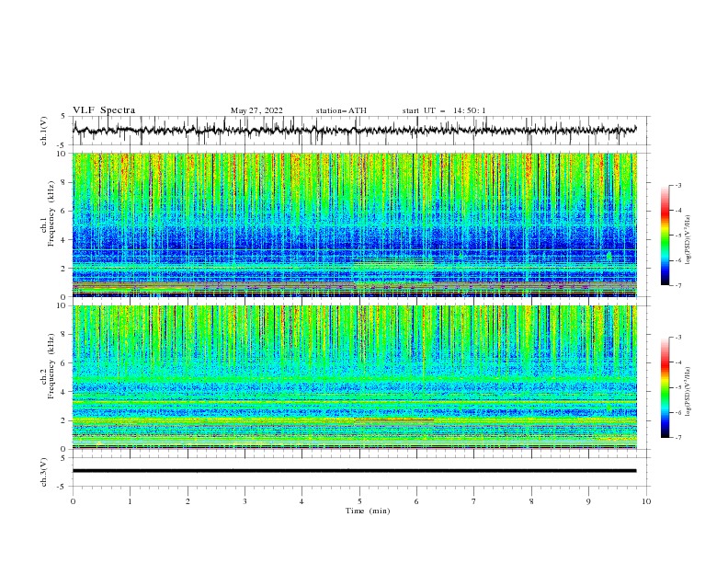Click the 2 kHz emission band in ch.2 spectrogram

[x=355, y=420]
